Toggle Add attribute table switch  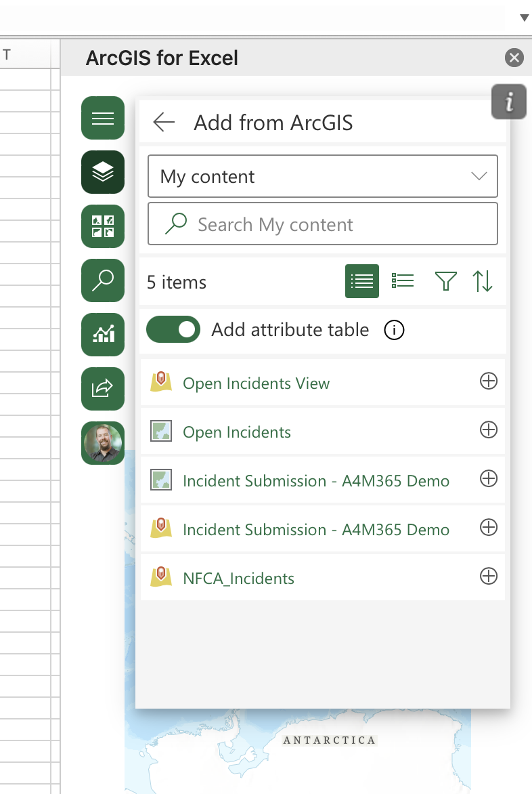173,330
